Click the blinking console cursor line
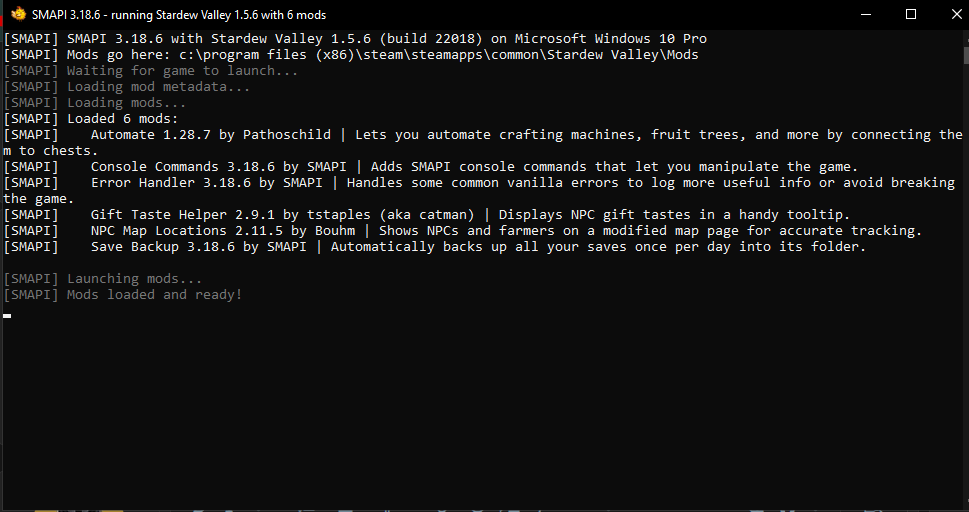This screenshot has width=969, height=512. coord(7,315)
